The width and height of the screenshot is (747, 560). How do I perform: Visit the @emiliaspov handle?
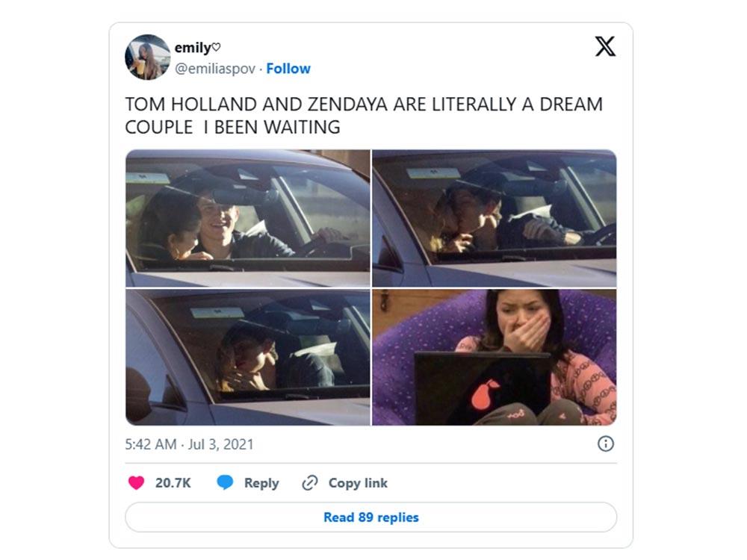215,69
